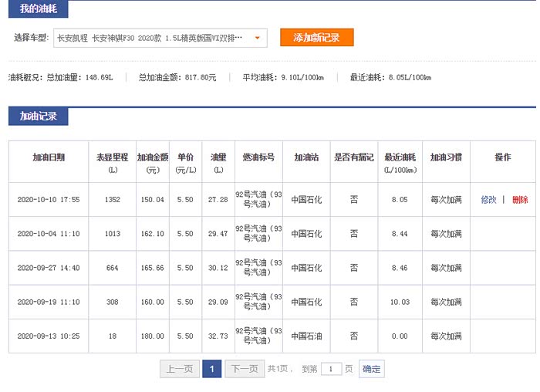540x392 pixels.
Task: Click the 加油日期 column header
Action: click(x=49, y=157)
